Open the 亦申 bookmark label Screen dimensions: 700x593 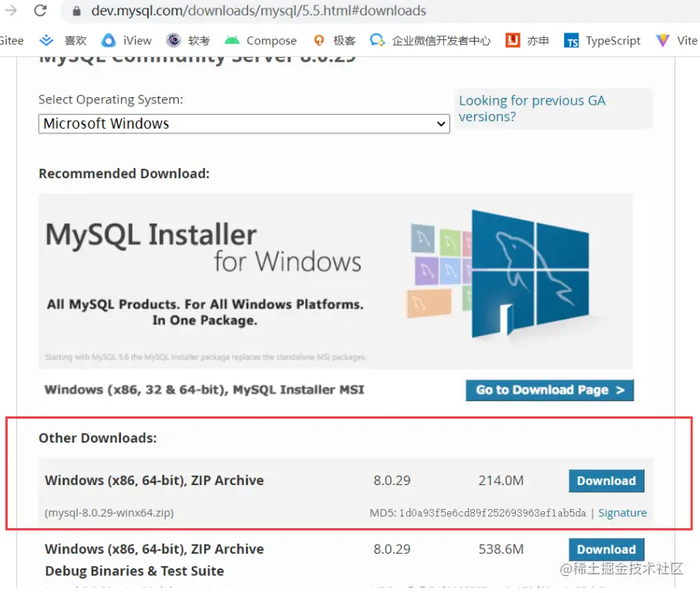point(538,41)
